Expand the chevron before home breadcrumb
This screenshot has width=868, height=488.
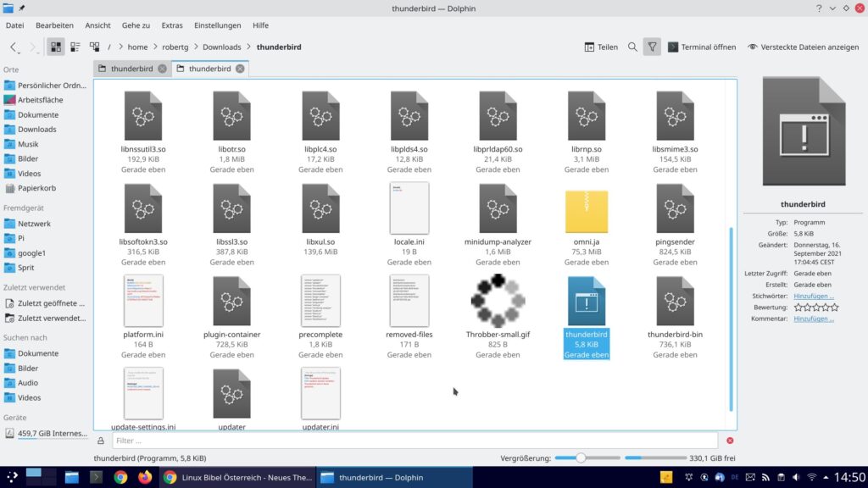point(120,47)
